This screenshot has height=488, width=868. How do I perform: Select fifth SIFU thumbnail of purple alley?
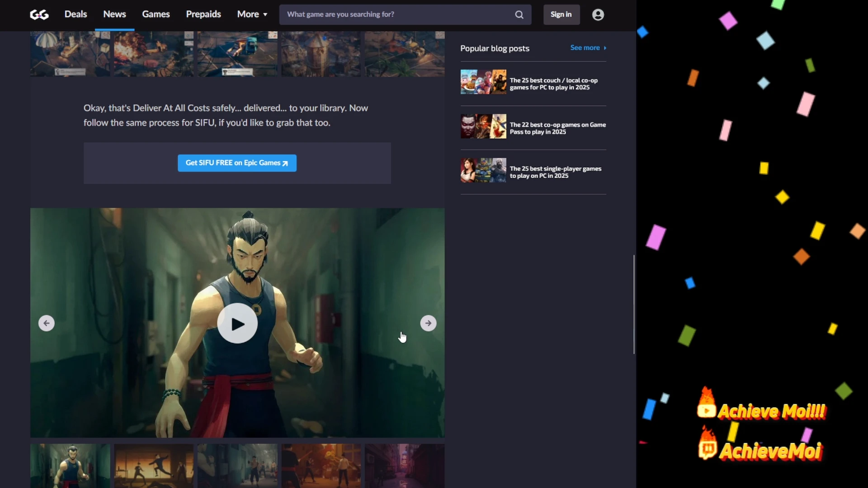(x=405, y=466)
